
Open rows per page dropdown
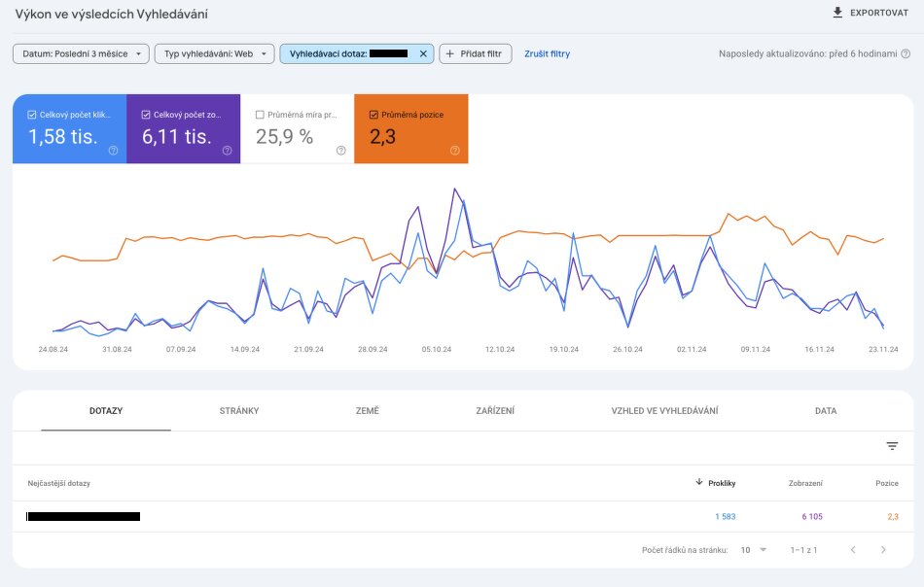753,550
